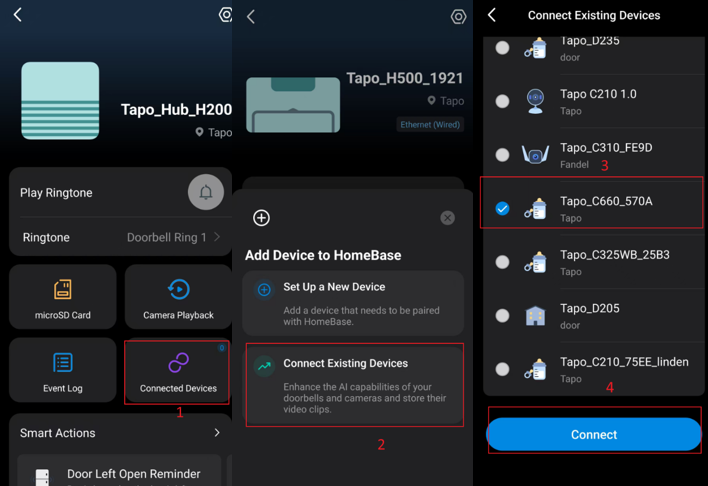Close the Add Device to HomeBase sheet
Image resolution: width=708 pixels, height=486 pixels.
pos(447,218)
